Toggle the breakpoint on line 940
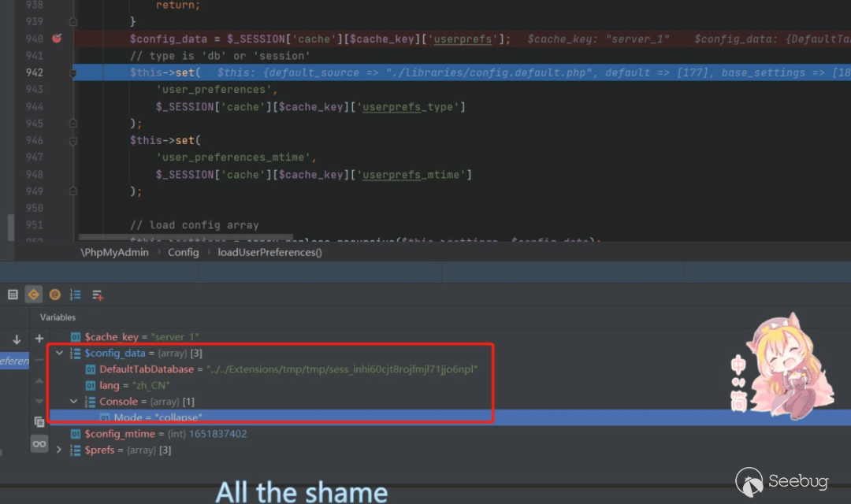Viewport: 851px width, 504px height. point(57,38)
